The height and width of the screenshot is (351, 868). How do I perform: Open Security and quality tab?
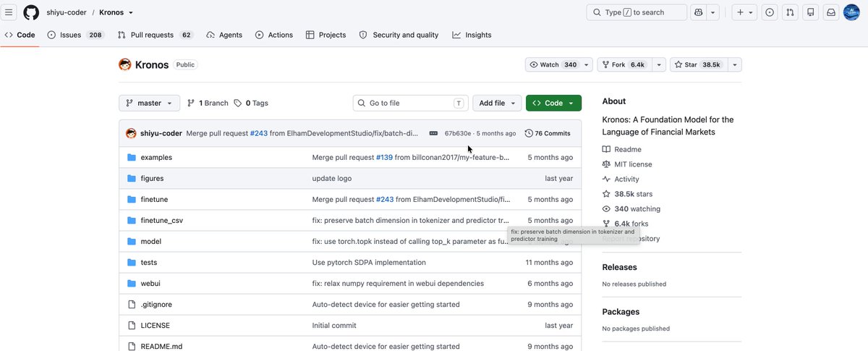(399, 35)
